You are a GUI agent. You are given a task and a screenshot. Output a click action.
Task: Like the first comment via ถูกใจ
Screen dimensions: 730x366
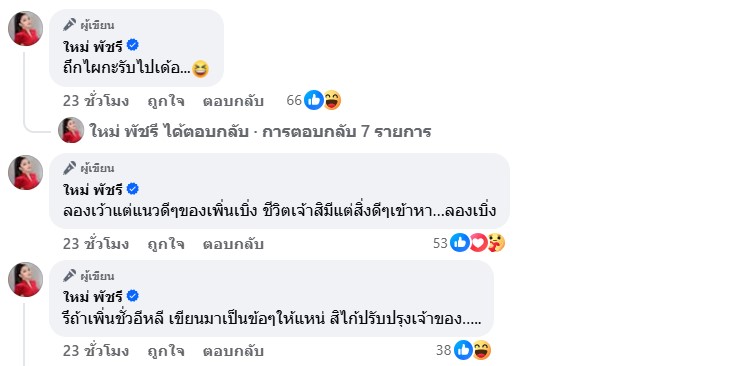(166, 101)
